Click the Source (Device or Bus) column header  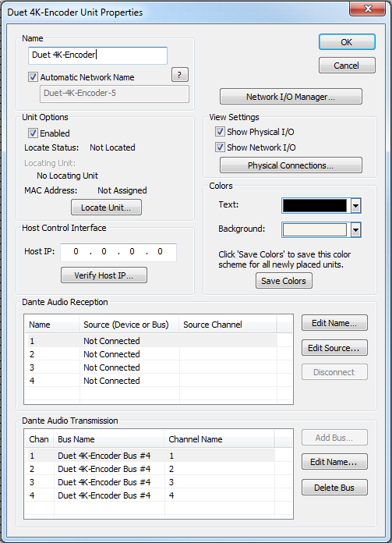pos(129,325)
